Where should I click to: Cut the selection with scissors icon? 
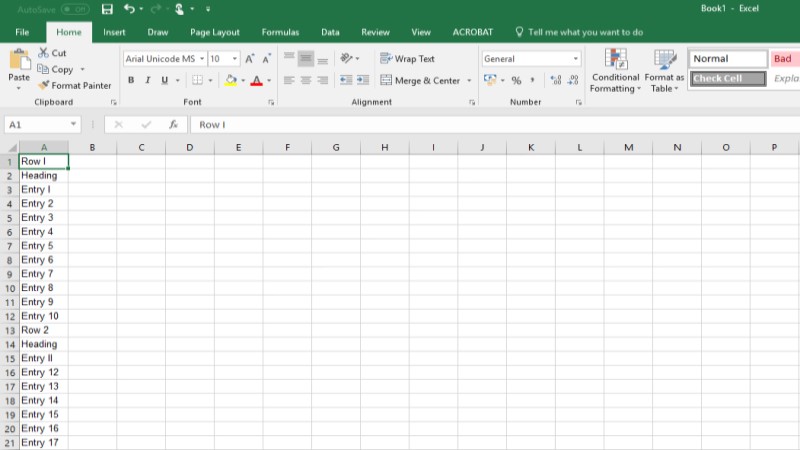43,53
